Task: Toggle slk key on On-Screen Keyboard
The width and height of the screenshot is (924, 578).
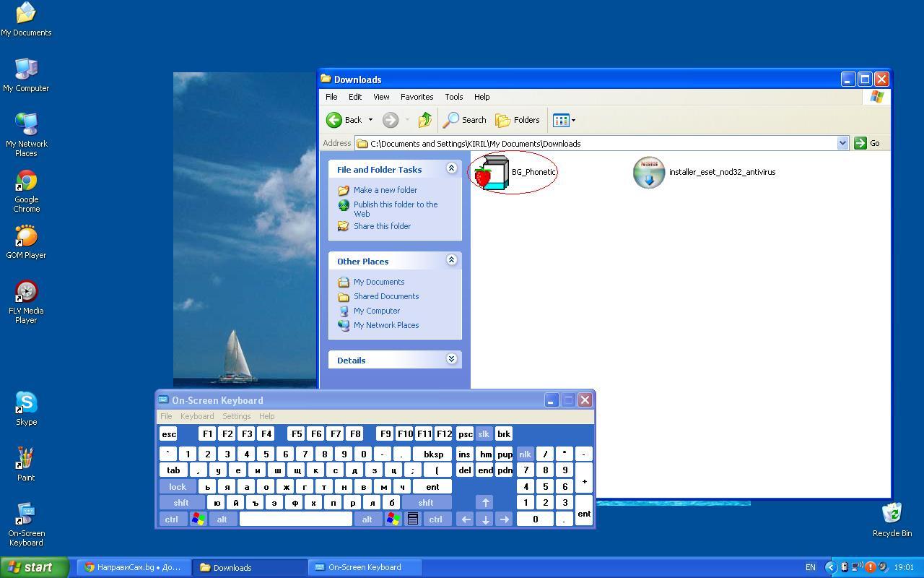Action: click(x=484, y=434)
